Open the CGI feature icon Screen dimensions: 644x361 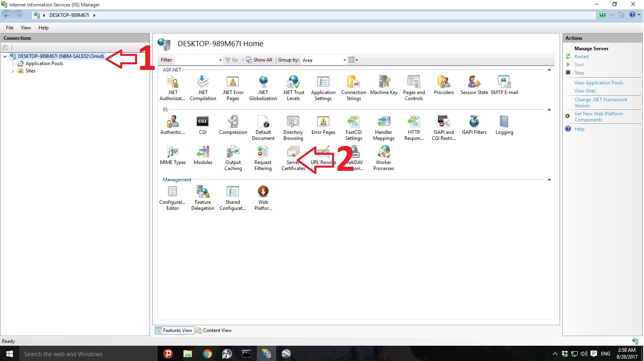203,125
